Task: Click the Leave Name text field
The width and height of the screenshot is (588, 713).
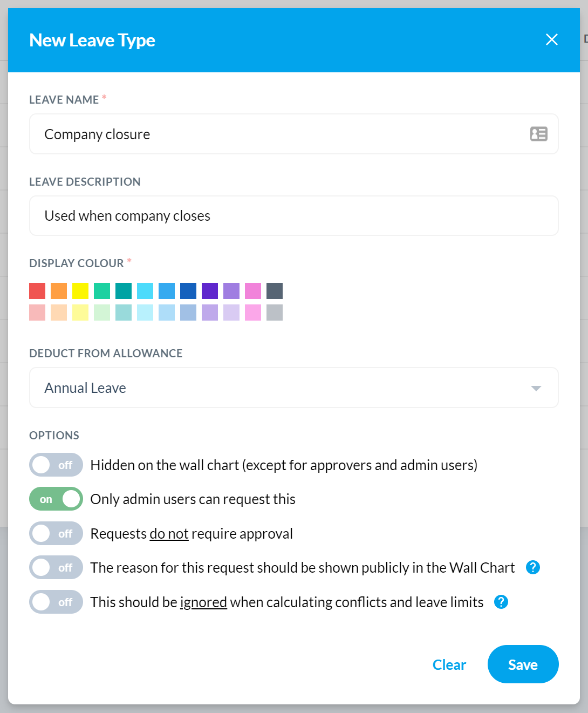Action: (x=294, y=134)
